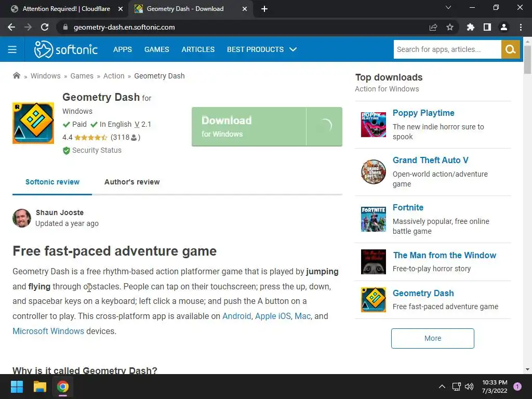532x399 pixels.
Task: Click the Fortnite thumbnail
Action: (x=373, y=219)
